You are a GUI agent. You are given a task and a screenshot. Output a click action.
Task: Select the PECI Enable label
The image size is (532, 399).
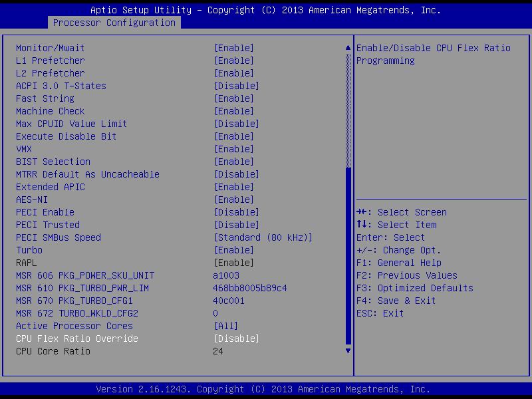pos(45,212)
